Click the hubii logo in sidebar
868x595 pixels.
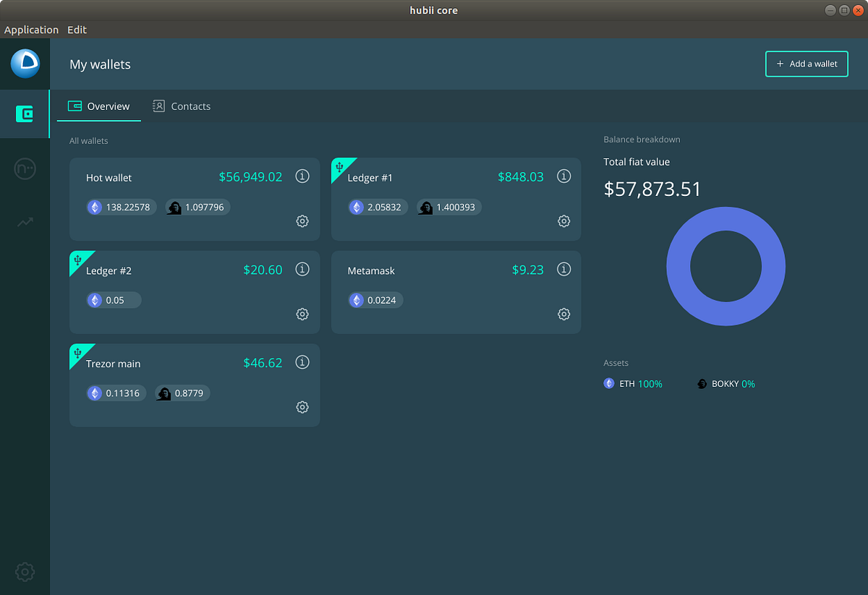coord(25,64)
